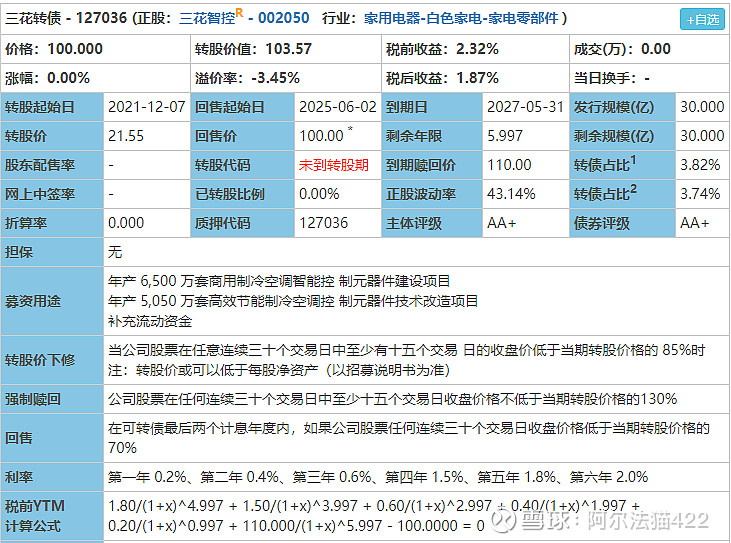Click the red 未到转股期 text
Viewport: 731px width, 543px height.
pos(334,165)
